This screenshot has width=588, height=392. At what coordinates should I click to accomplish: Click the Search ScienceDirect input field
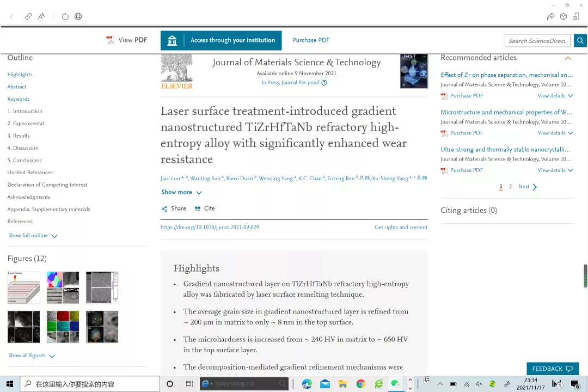[x=537, y=41]
